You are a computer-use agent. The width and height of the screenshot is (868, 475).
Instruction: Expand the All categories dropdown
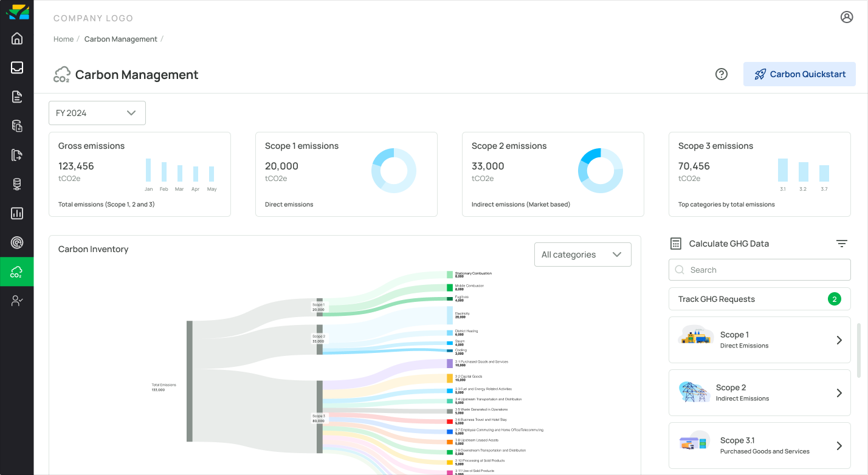tap(582, 255)
